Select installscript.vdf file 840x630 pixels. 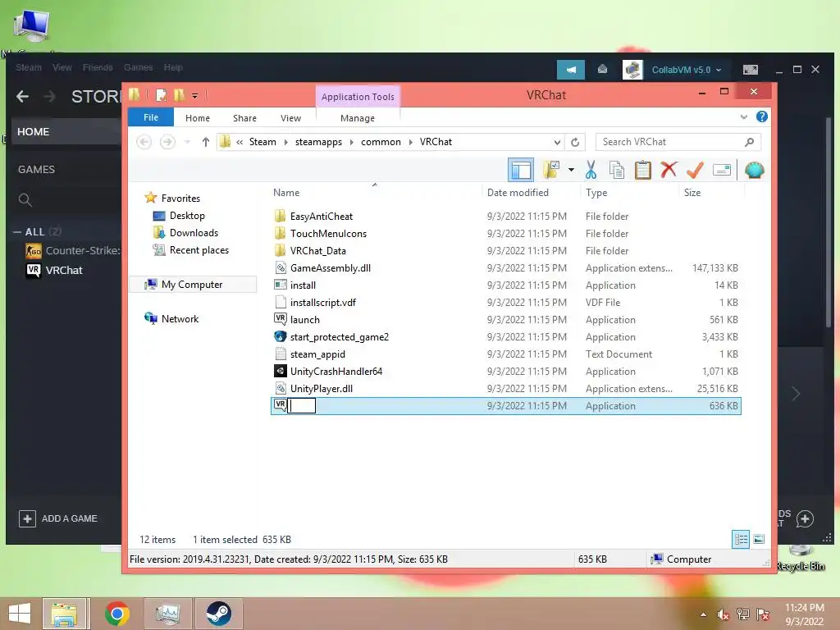coord(323,303)
